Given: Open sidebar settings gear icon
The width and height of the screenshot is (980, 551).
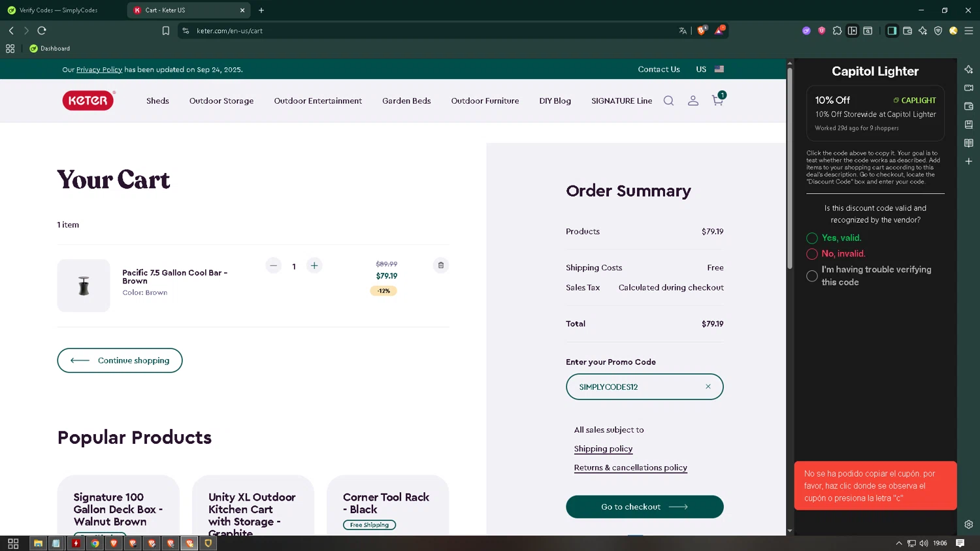Looking at the screenshot, I should coord(969,524).
